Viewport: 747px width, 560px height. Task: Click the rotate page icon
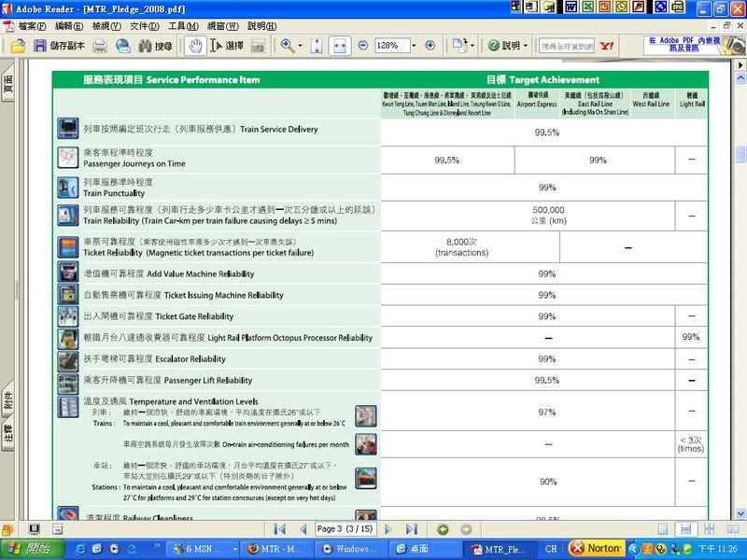click(459, 46)
